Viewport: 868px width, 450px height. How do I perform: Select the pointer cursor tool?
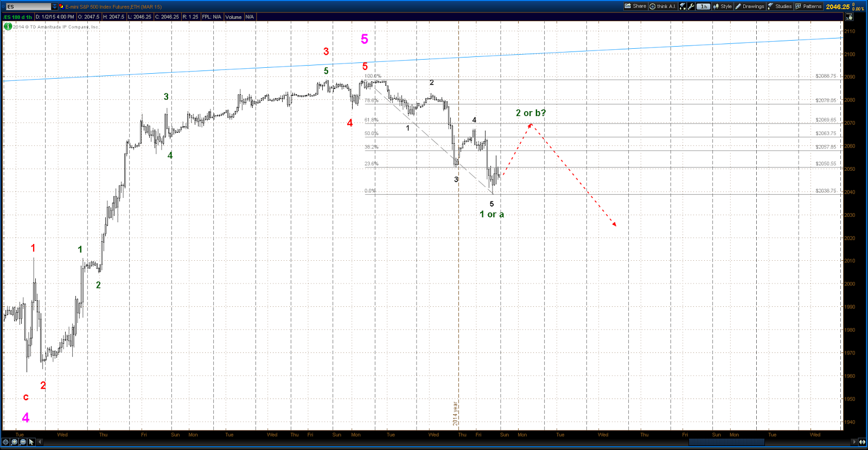(x=31, y=442)
